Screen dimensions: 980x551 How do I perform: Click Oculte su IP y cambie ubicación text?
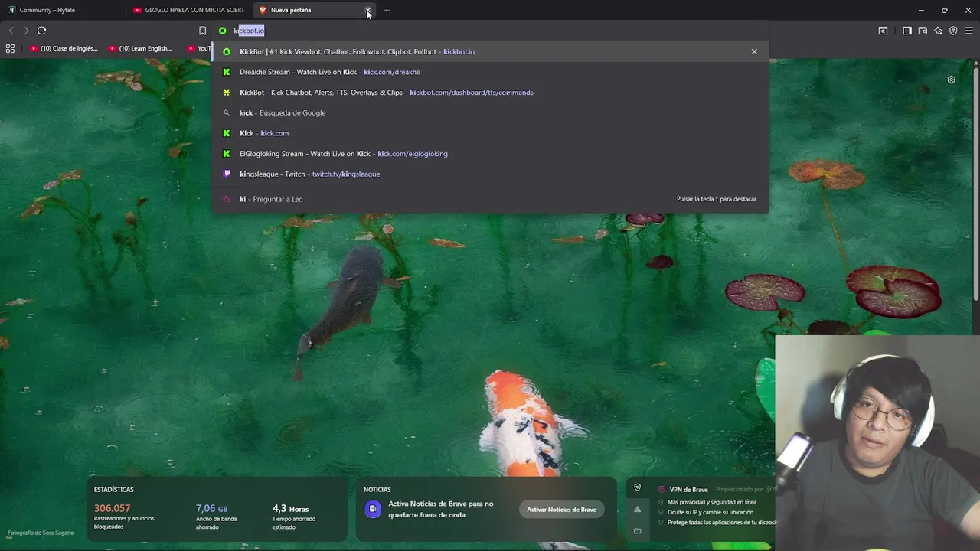[x=710, y=512]
